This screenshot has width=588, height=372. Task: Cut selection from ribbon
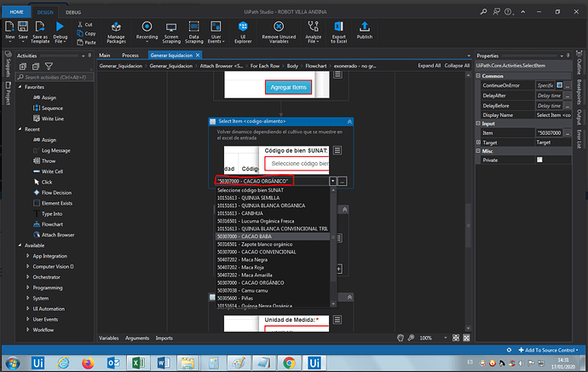click(x=84, y=25)
